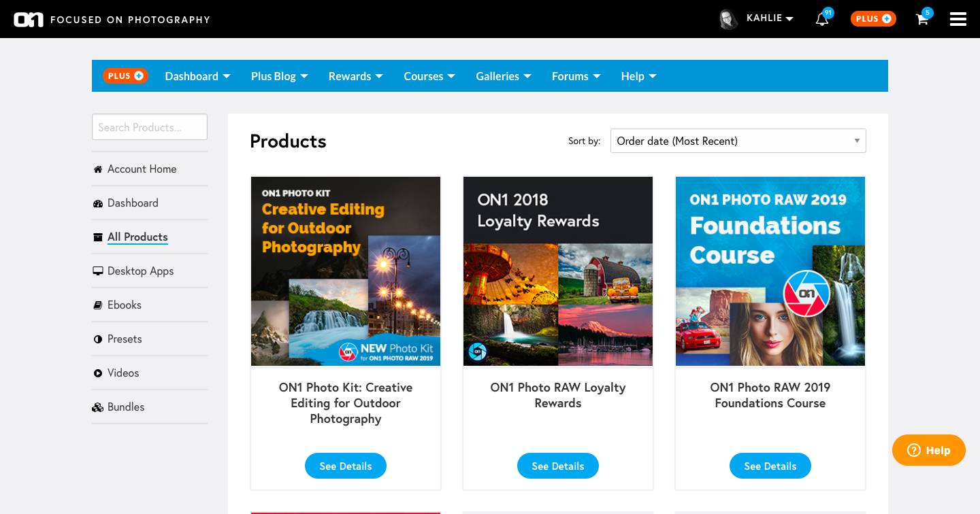Expand the Dashboard dropdown in navbar
The height and width of the screenshot is (514, 980).
point(197,76)
